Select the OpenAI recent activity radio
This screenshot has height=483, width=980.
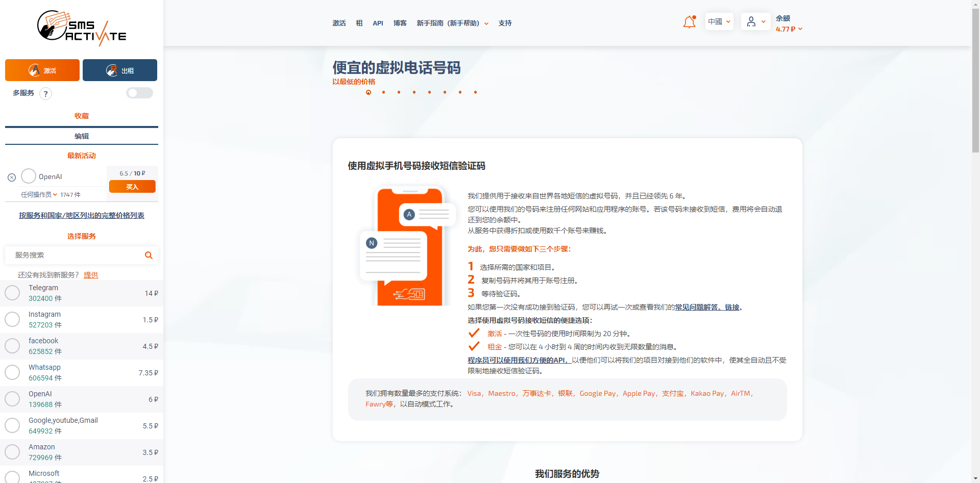[x=29, y=176]
